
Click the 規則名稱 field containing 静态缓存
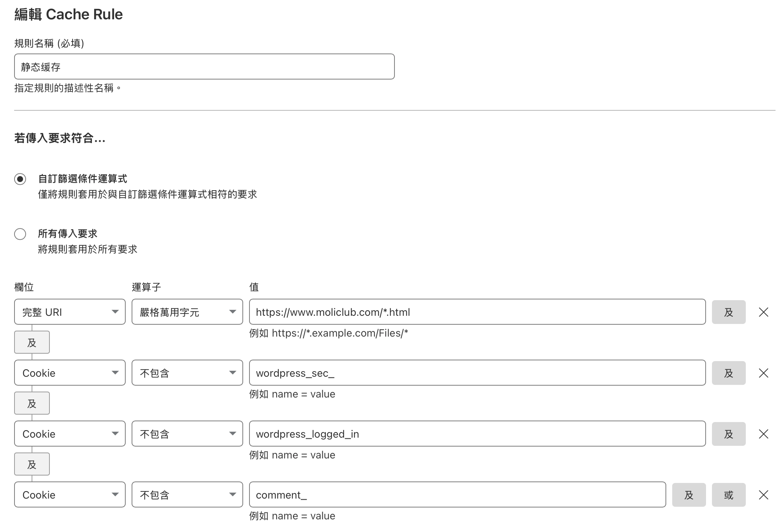tap(204, 67)
